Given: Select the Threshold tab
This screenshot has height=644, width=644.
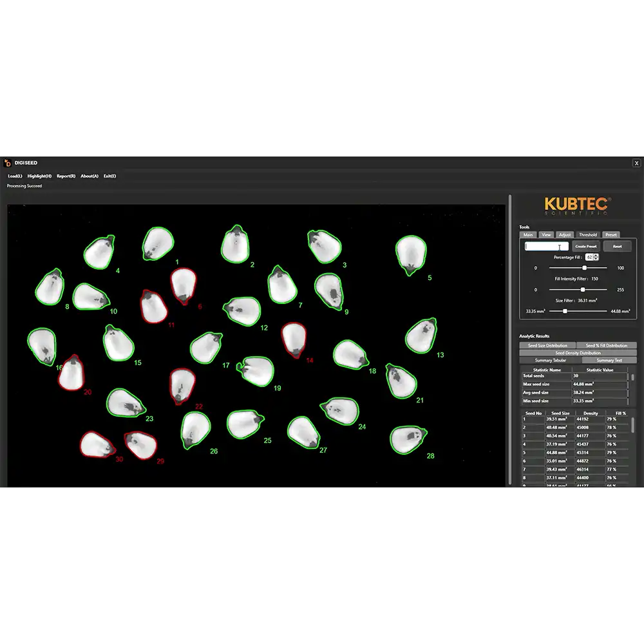Looking at the screenshot, I should pyautogui.click(x=588, y=234).
